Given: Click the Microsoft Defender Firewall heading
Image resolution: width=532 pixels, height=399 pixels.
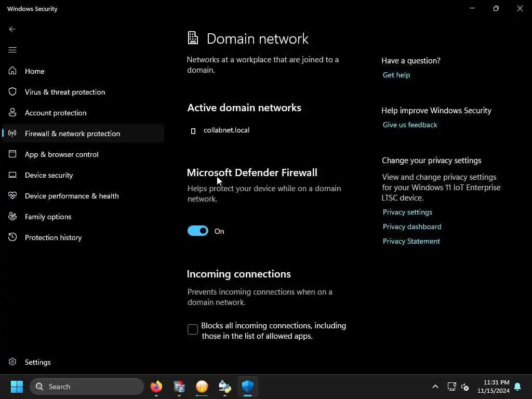Looking at the screenshot, I should [252, 172].
